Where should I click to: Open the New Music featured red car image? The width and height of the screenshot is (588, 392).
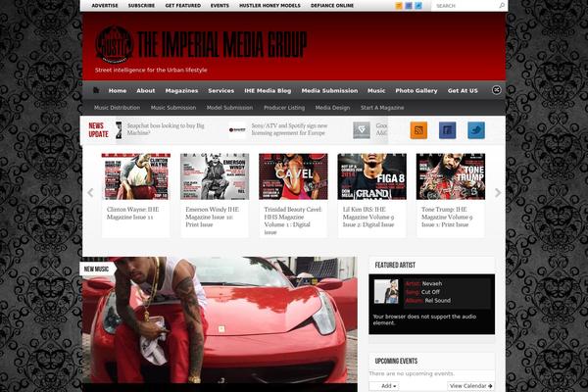click(x=220, y=320)
